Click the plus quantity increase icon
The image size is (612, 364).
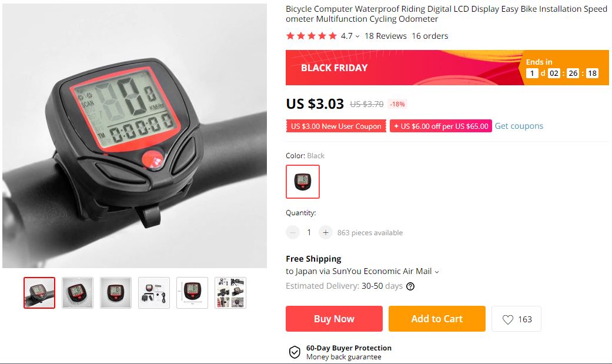click(x=326, y=232)
